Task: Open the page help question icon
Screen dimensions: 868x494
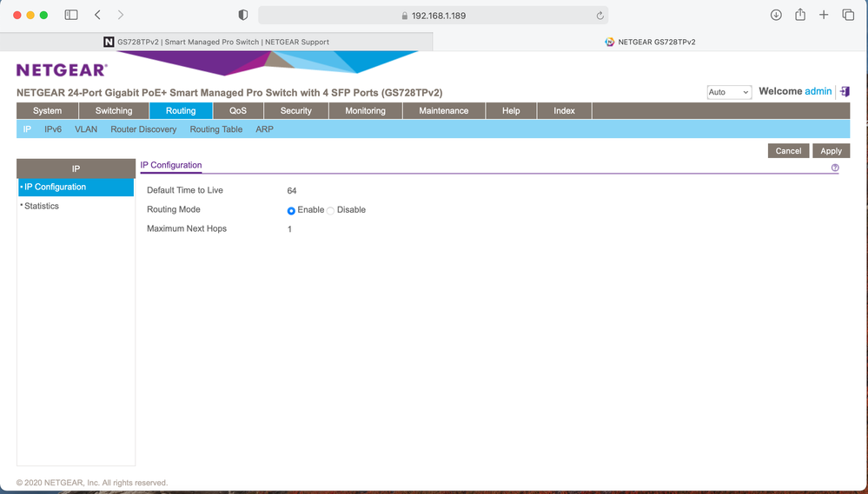Action: [x=835, y=168]
